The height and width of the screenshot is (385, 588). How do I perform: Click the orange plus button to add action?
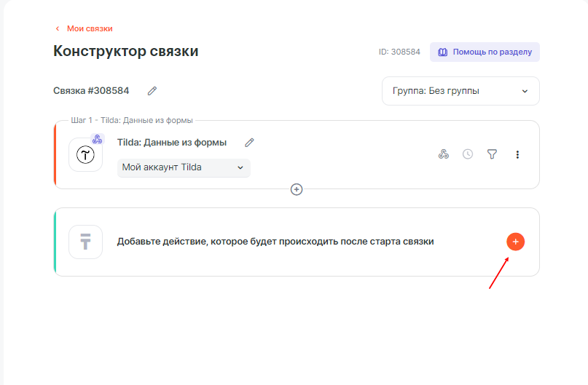515,242
